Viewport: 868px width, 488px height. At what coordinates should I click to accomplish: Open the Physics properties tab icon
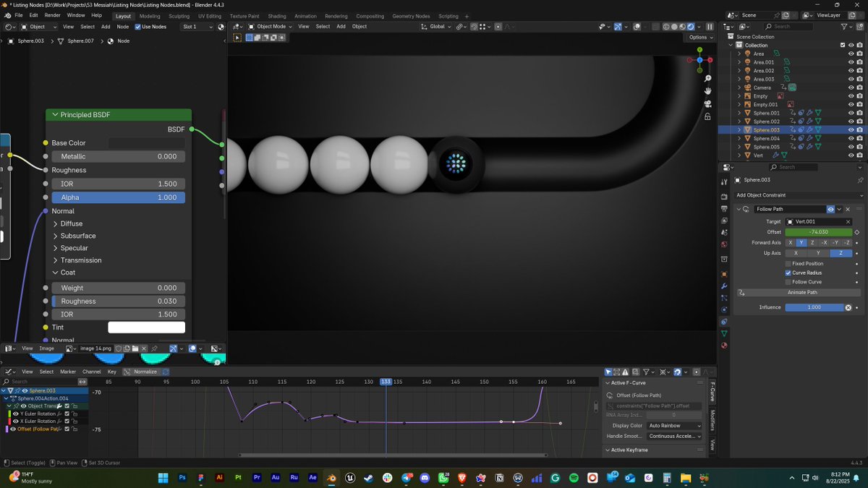point(724,309)
